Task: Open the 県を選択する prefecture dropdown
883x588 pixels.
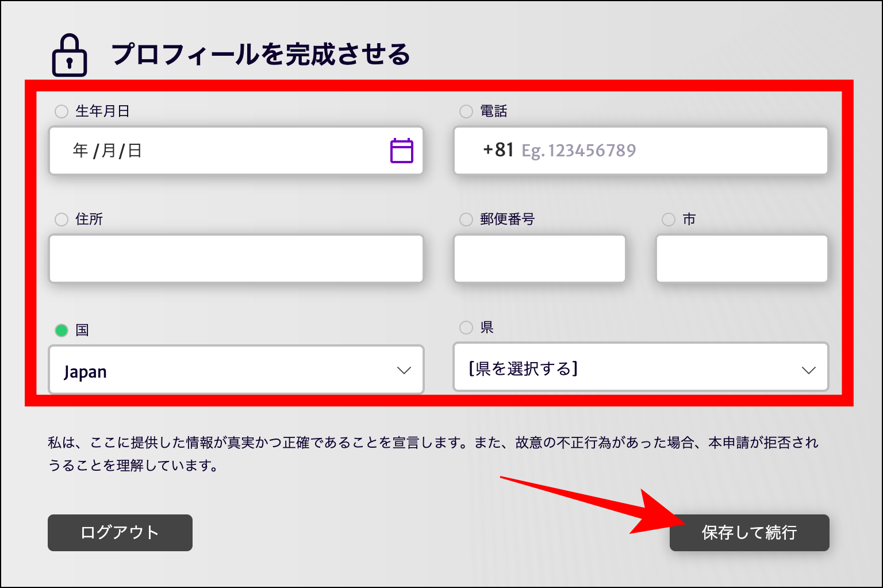Action: [x=641, y=367]
